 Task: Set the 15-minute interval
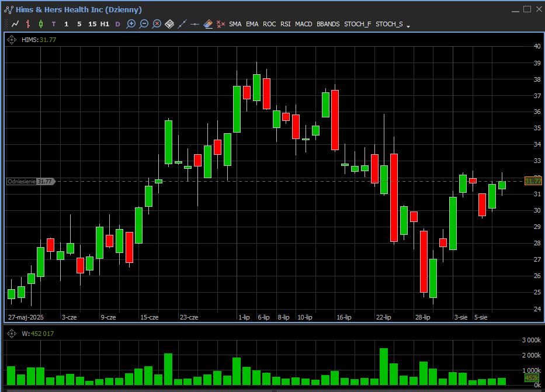point(92,24)
